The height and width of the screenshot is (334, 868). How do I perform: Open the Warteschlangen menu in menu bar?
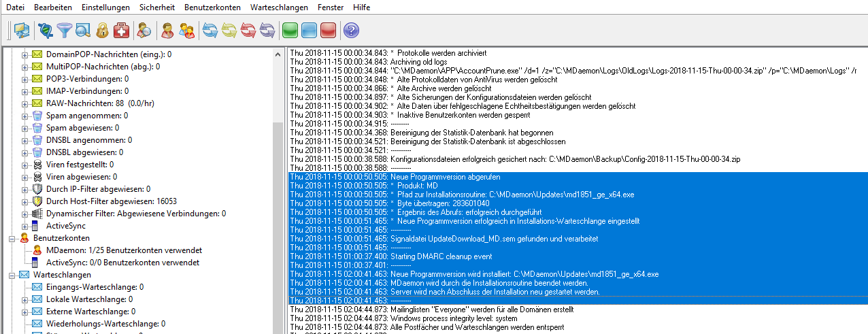coord(279,7)
